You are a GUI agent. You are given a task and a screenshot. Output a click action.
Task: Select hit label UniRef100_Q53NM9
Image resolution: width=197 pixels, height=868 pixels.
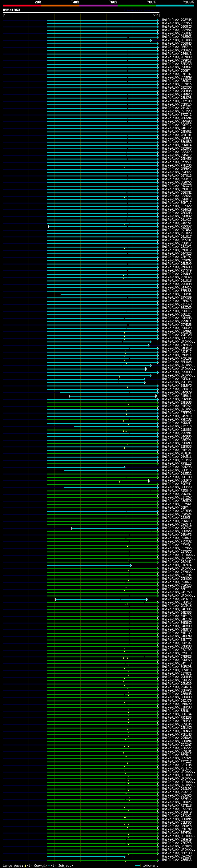click(x=177, y=78)
